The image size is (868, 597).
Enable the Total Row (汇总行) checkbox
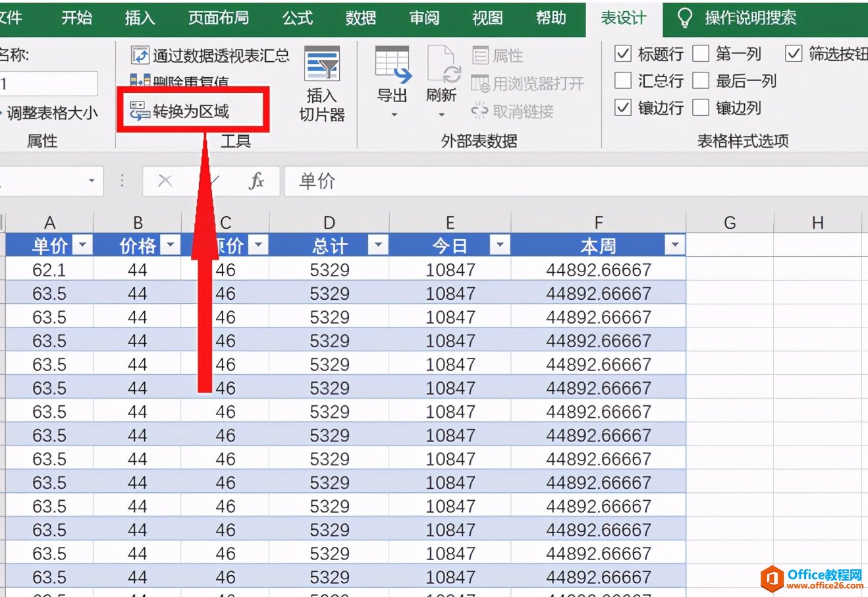(622, 80)
